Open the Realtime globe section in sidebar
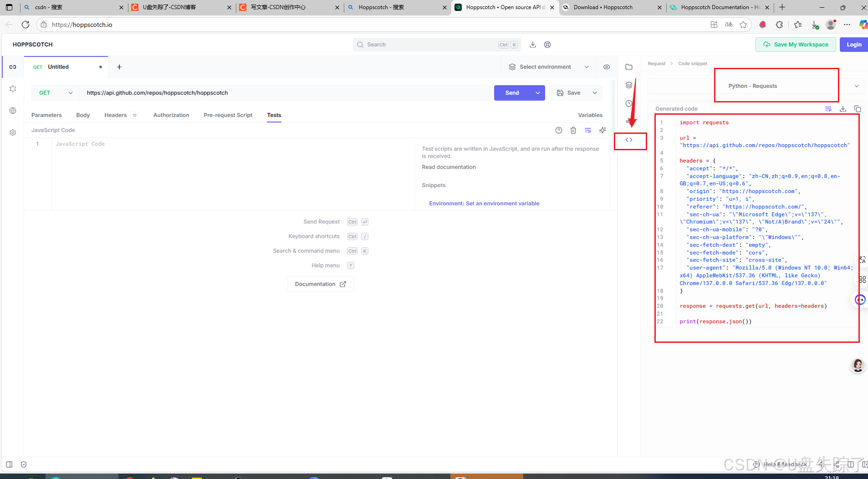Screen dimensions: 868x479 pyautogui.click(x=13, y=111)
